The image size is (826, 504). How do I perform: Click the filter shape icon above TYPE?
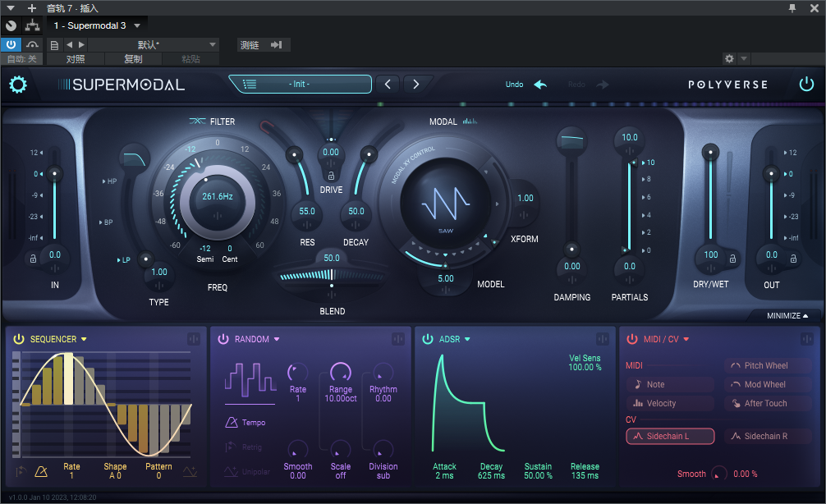click(x=135, y=159)
